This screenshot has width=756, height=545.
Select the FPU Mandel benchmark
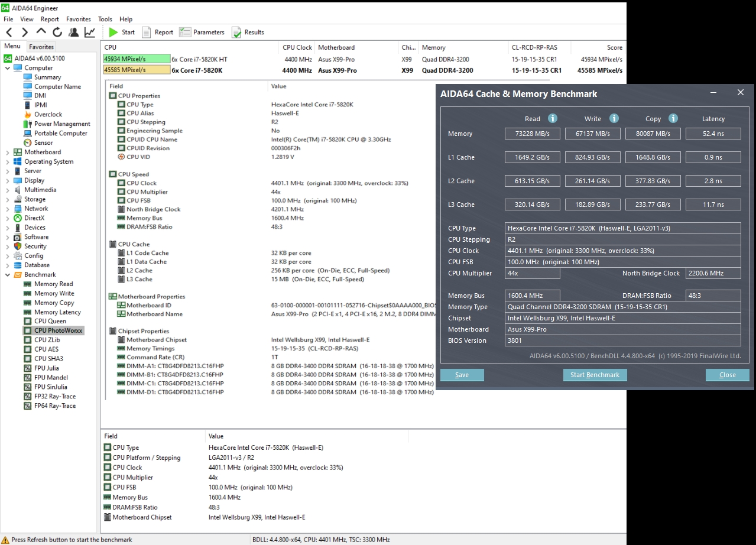(50, 377)
